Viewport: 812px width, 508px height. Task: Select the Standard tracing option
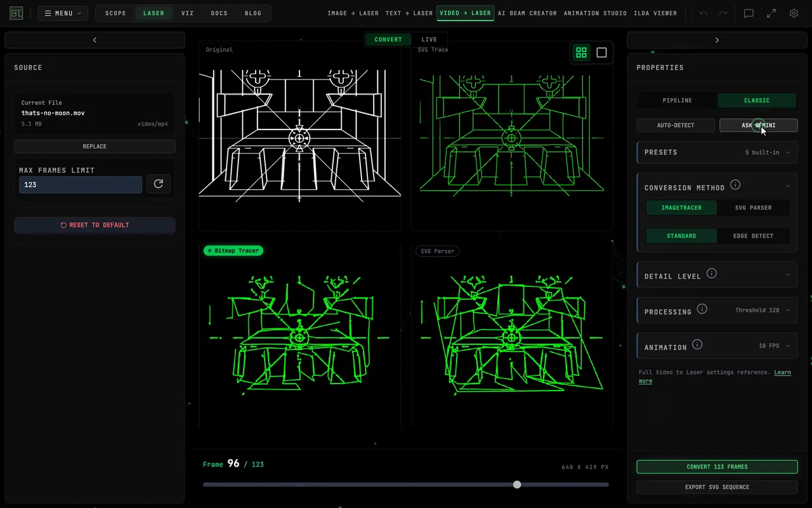[681, 236]
